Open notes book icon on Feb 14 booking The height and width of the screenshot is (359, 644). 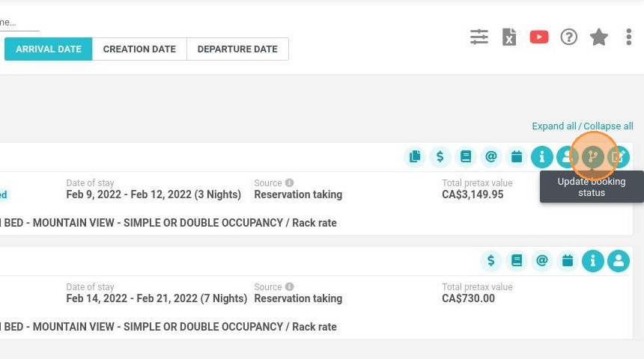pos(517,261)
